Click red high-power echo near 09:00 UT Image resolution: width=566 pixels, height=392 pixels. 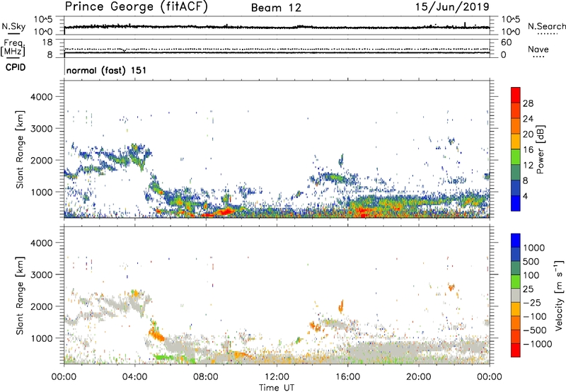224,212
